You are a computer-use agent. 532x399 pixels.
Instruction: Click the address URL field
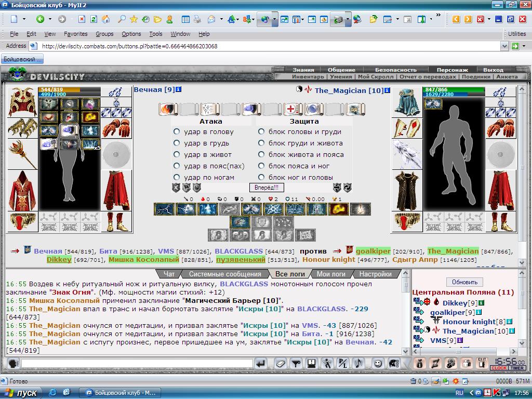[x=270, y=46]
